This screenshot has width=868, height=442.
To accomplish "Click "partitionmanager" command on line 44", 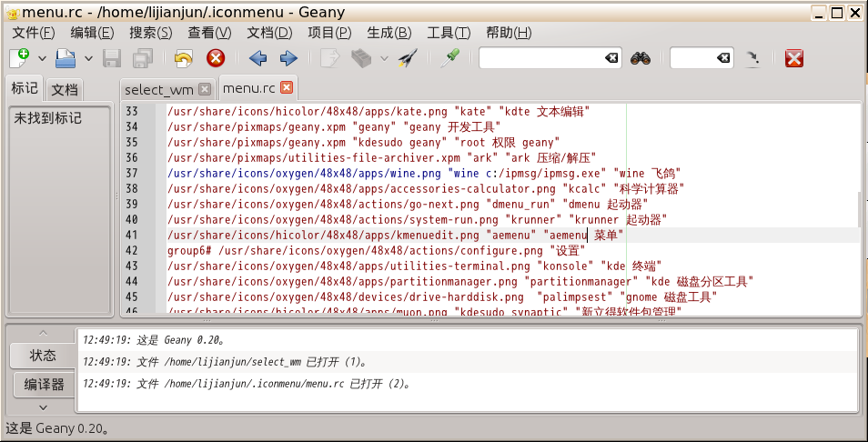I will click(583, 282).
